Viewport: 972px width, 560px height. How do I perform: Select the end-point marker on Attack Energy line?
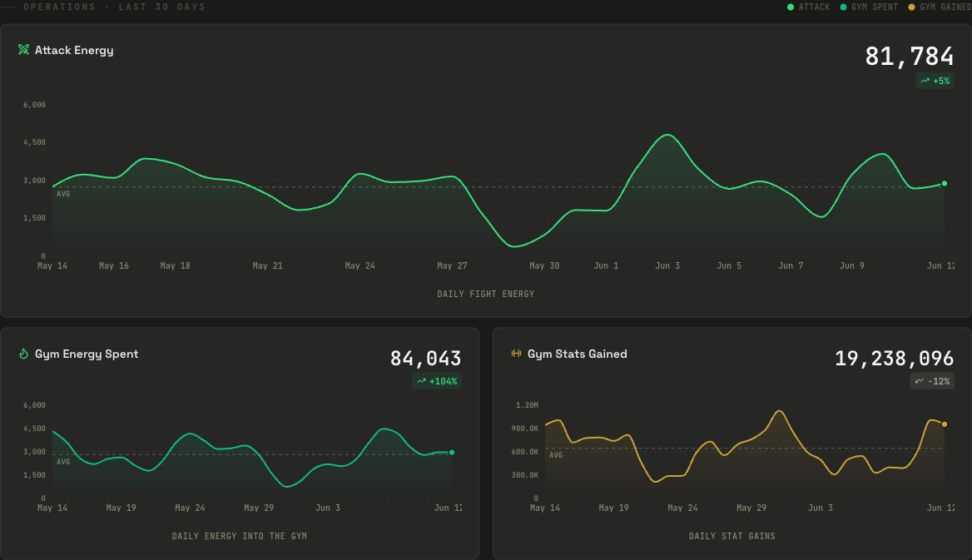pyautogui.click(x=944, y=184)
